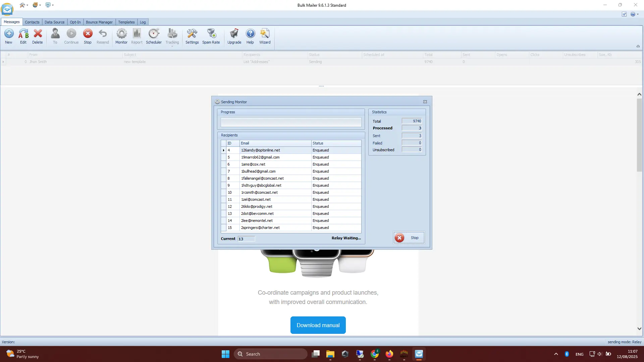Click the checklist icon at top right
The width and height of the screenshot is (644, 362).
tap(624, 14)
